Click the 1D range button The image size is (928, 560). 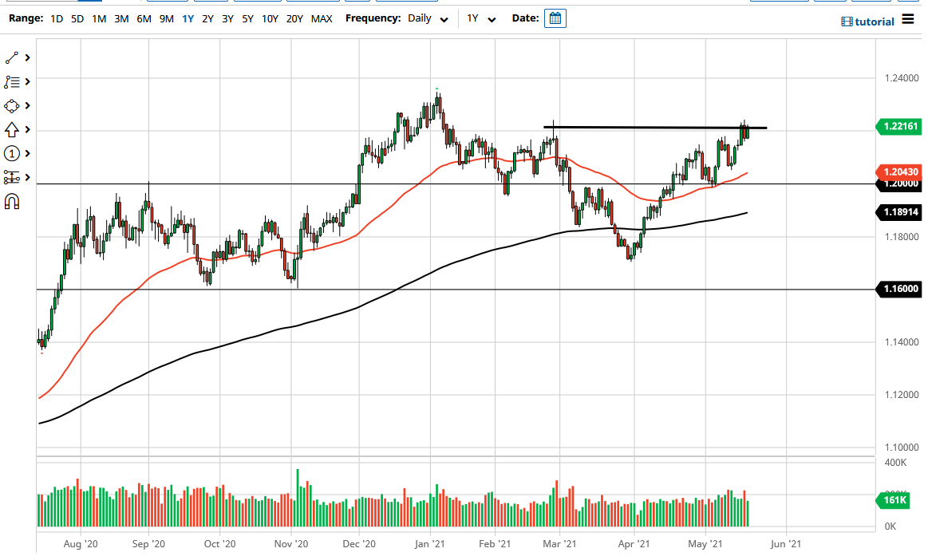point(56,18)
